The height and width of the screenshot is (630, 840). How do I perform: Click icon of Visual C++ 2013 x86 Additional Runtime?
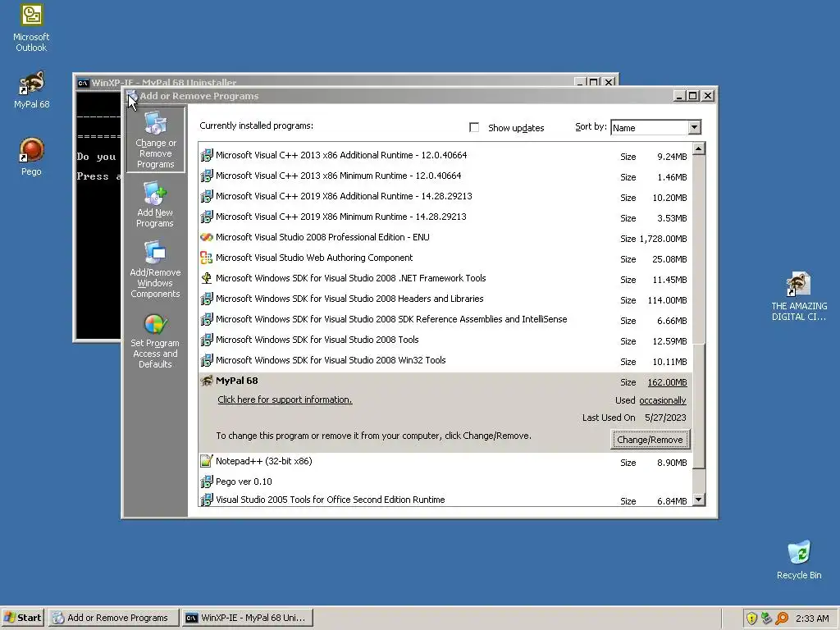tap(206, 155)
